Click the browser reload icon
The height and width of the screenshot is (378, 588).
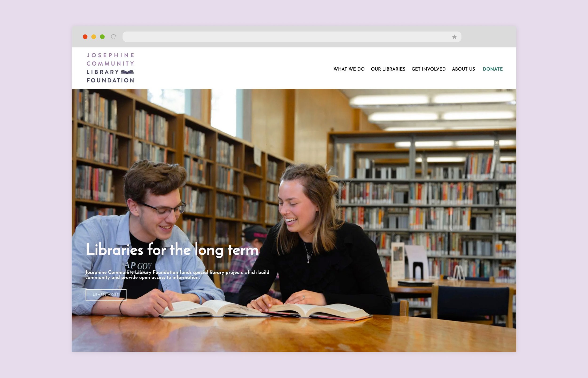pyautogui.click(x=113, y=37)
